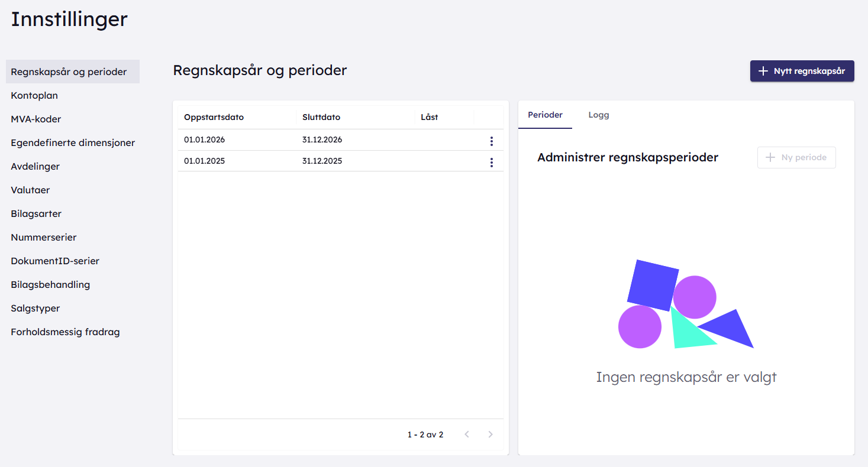Open MVA-koder settings
The height and width of the screenshot is (467, 868).
pos(36,119)
